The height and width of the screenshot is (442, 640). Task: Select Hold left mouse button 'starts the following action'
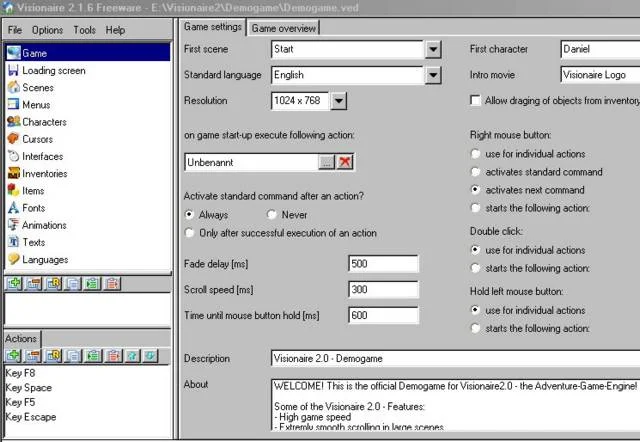pyautogui.click(x=475, y=328)
